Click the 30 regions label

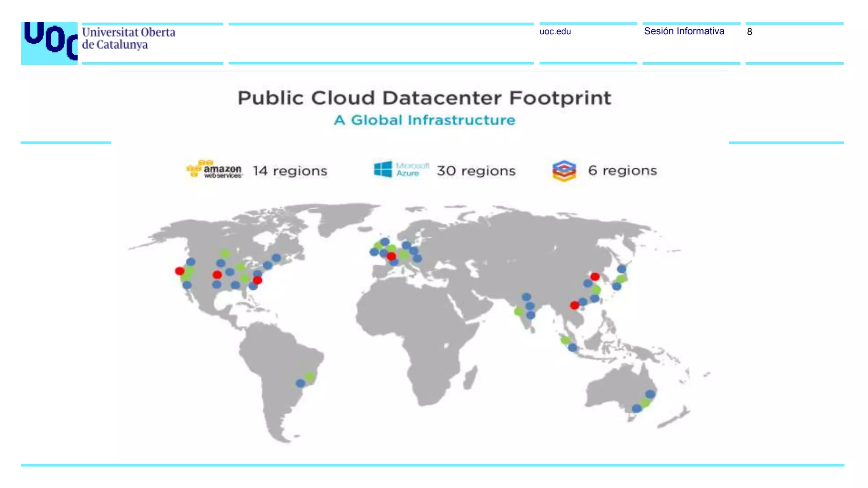[476, 171]
